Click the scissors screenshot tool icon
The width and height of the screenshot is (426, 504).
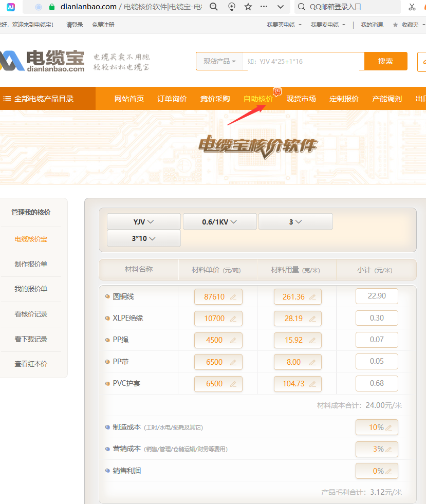coord(412,7)
